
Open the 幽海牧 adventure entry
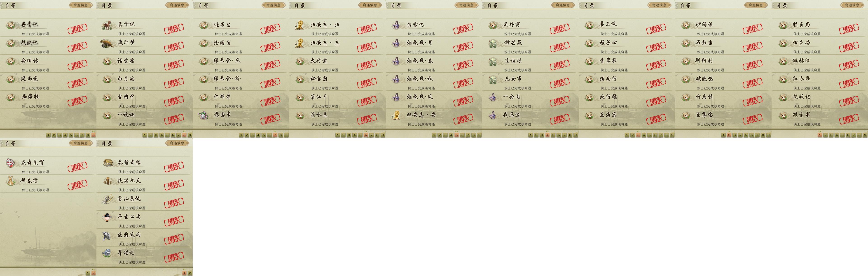pos(48,100)
